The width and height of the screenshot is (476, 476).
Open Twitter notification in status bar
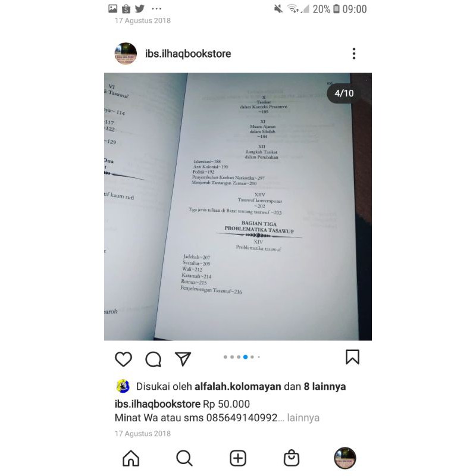(140, 8)
